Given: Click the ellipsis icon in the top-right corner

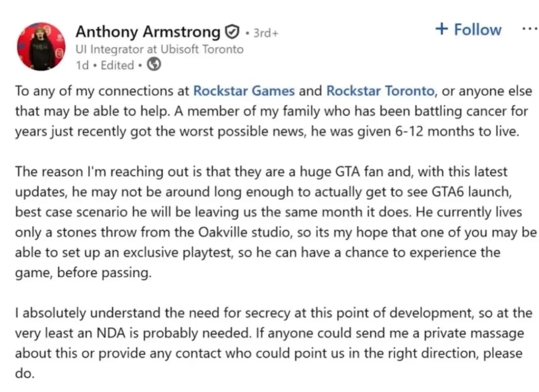Looking at the screenshot, I should [530, 28].
